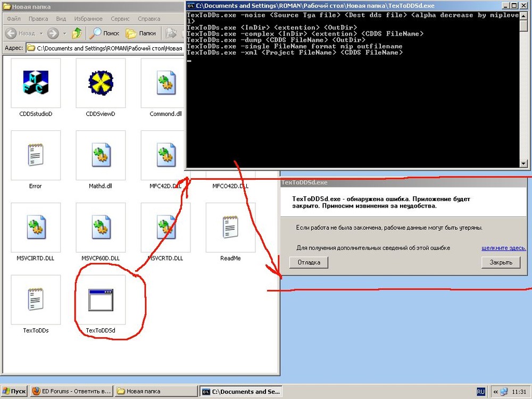Click the Поиск search toolbar button

point(104,33)
